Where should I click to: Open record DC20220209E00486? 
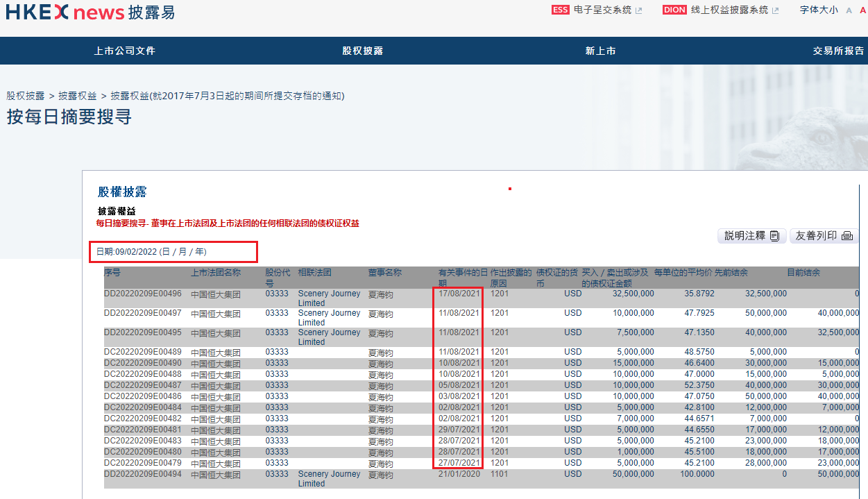tap(143, 396)
